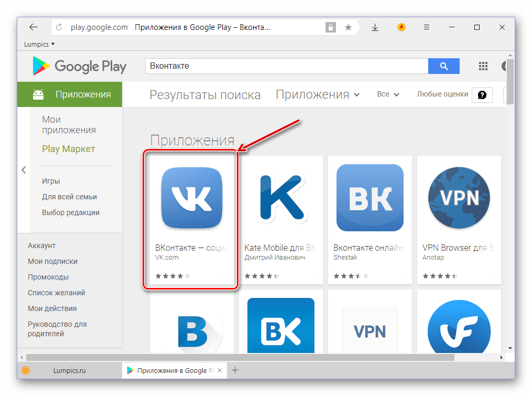Click Android icon in Приложения header
This screenshot has height=396, width=532.
tap(38, 94)
